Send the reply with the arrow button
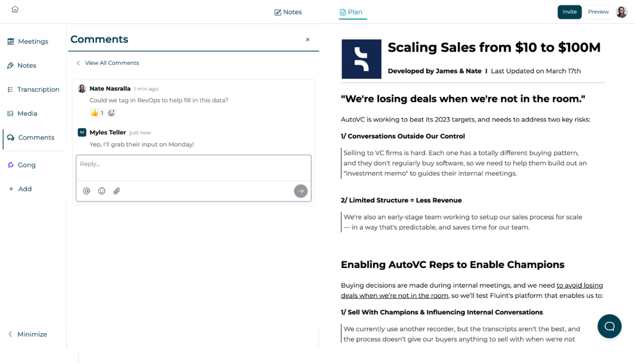Image resolution: width=635 pixels, height=364 pixels. click(x=301, y=191)
